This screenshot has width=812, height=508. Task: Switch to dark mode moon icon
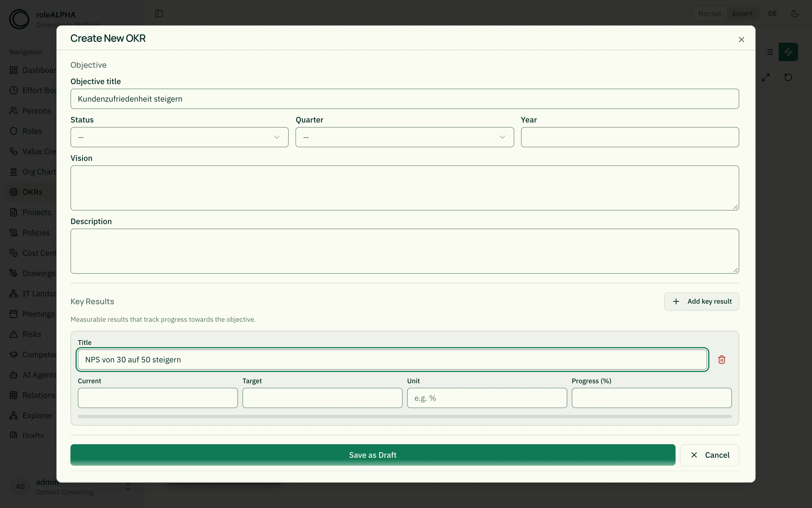pyautogui.click(x=795, y=14)
